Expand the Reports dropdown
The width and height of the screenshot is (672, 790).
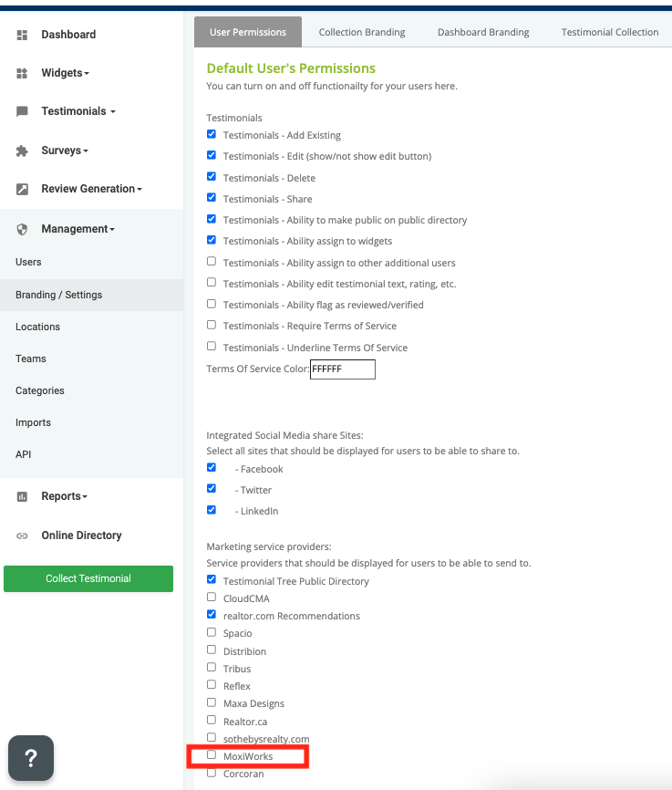pyautogui.click(x=64, y=496)
